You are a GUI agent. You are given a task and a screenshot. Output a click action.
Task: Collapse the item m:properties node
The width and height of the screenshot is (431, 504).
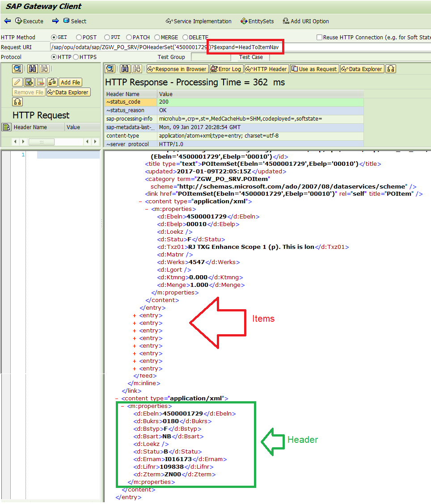[x=147, y=209]
